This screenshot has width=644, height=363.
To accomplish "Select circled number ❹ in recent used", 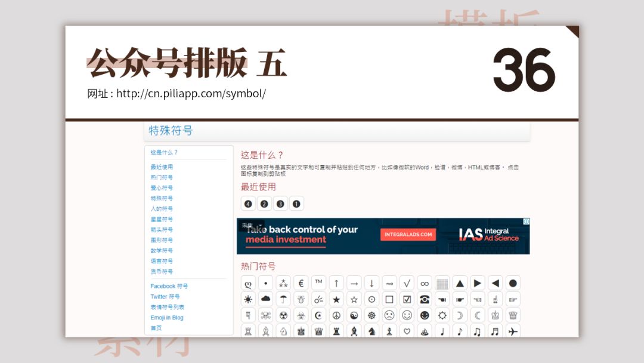I will [x=247, y=203].
